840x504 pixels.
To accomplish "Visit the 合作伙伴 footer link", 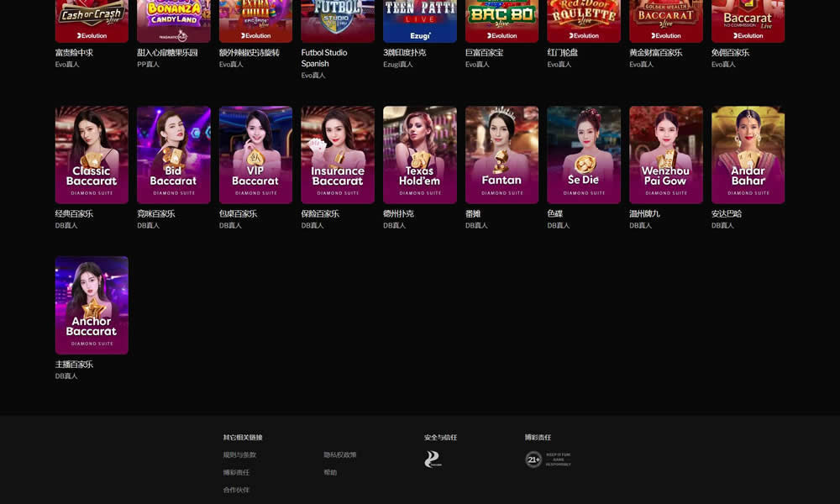I will click(236, 490).
